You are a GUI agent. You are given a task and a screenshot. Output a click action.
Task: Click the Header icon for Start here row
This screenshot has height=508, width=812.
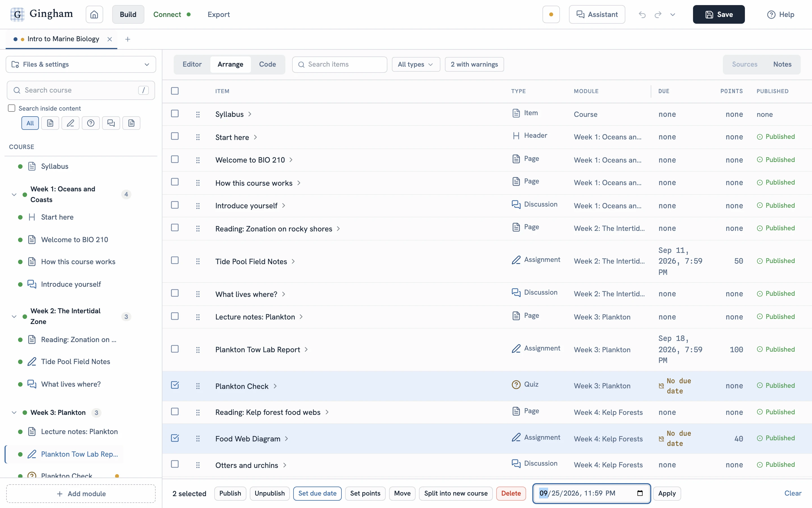(x=516, y=135)
